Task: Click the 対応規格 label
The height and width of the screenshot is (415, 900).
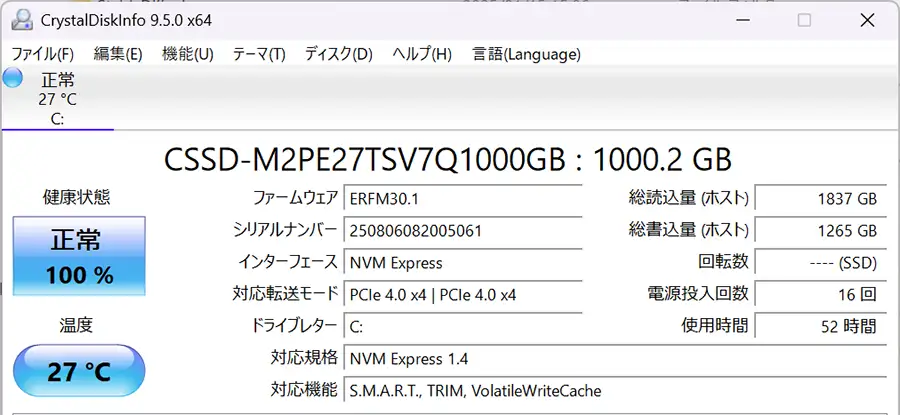Action: [x=304, y=358]
